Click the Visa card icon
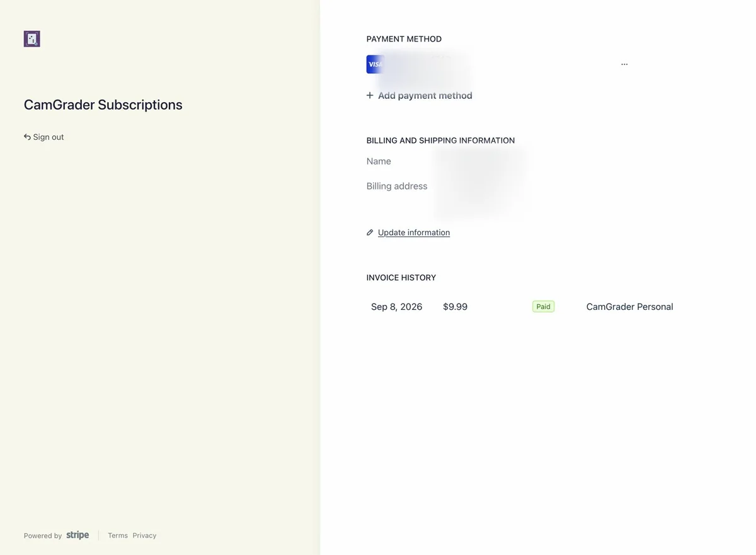The height and width of the screenshot is (555, 756). click(375, 64)
